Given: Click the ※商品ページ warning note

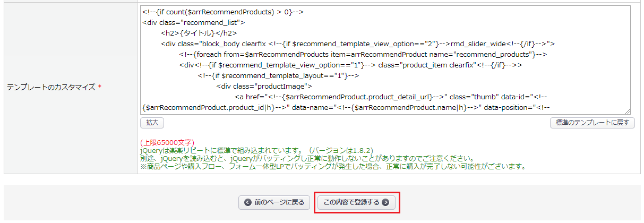Looking at the screenshot, I should tap(333, 167).
